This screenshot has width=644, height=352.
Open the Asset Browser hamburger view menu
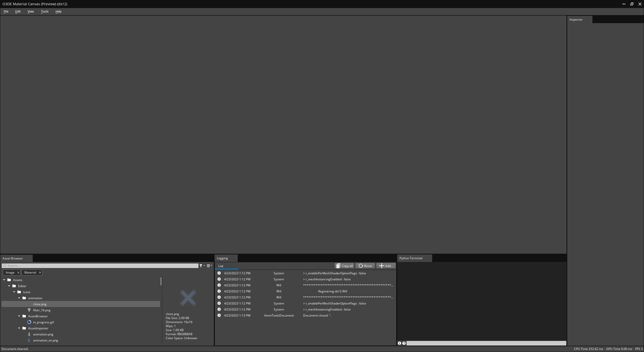[x=209, y=266]
